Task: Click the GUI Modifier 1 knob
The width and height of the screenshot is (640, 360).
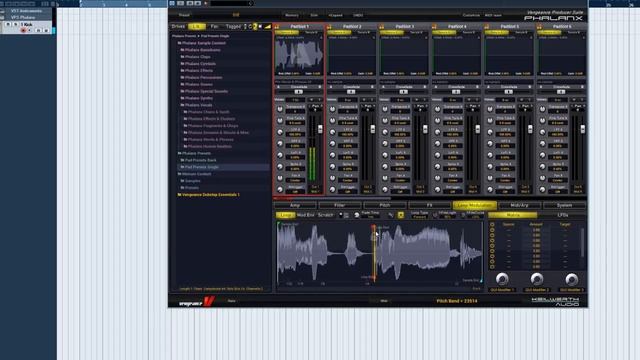Action: [502, 279]
